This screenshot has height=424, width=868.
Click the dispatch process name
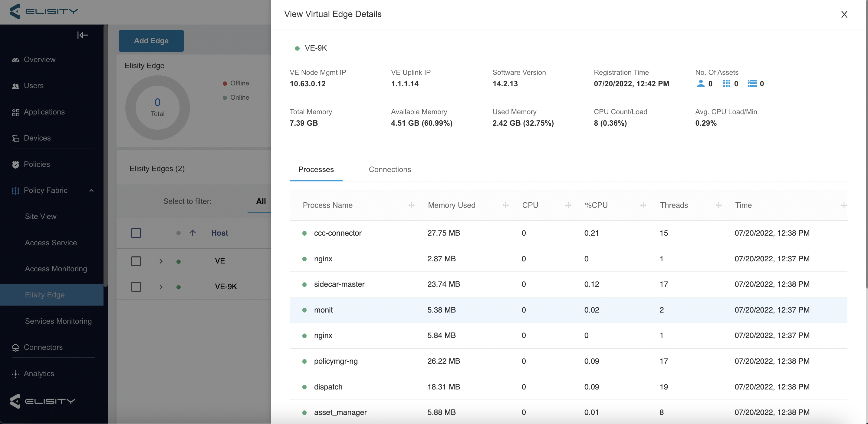point(328,387)
